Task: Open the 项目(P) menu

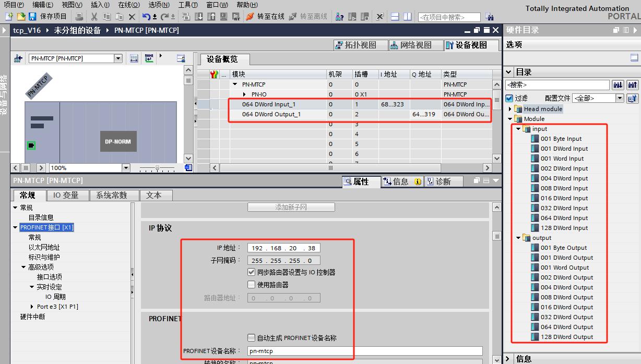Action: 14,5
